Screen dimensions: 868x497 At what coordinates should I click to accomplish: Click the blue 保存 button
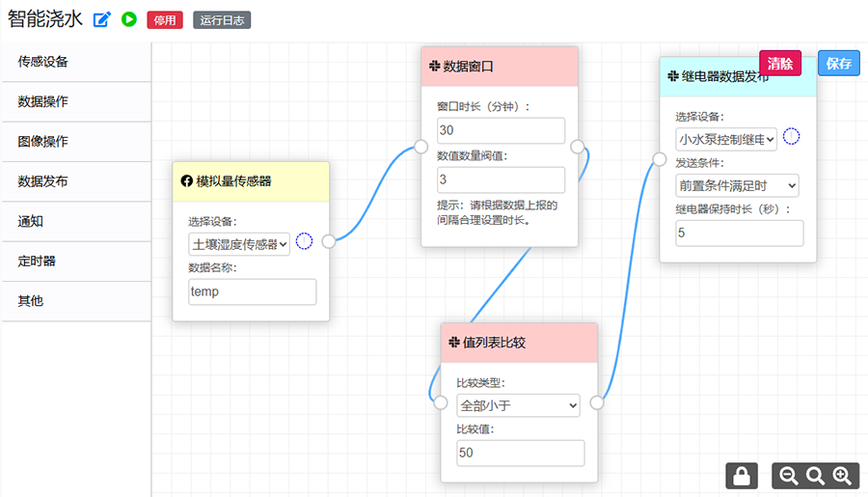click(x=838, y=64)
